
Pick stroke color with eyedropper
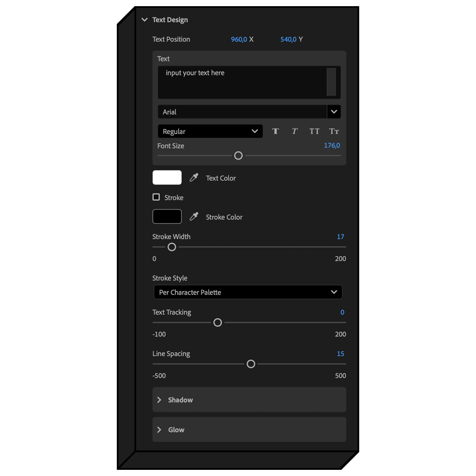tap(194, 217)
